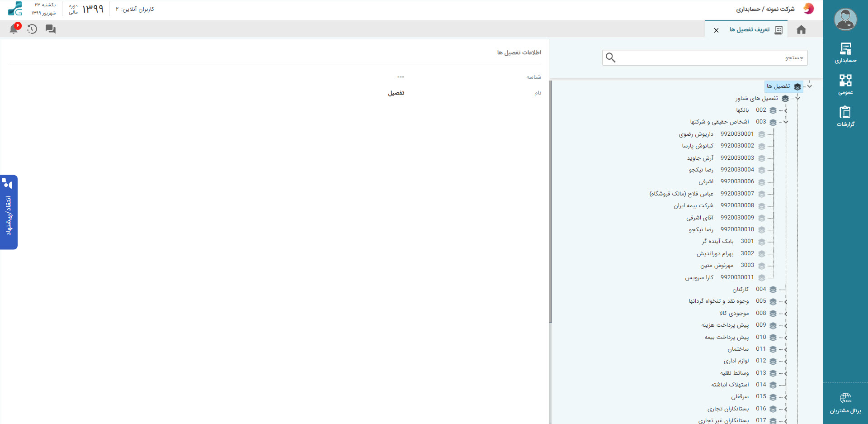Click layer icon beside 3001
Image resolution: width=868 pixels, height=424 pixels.
tap(762, 242)
